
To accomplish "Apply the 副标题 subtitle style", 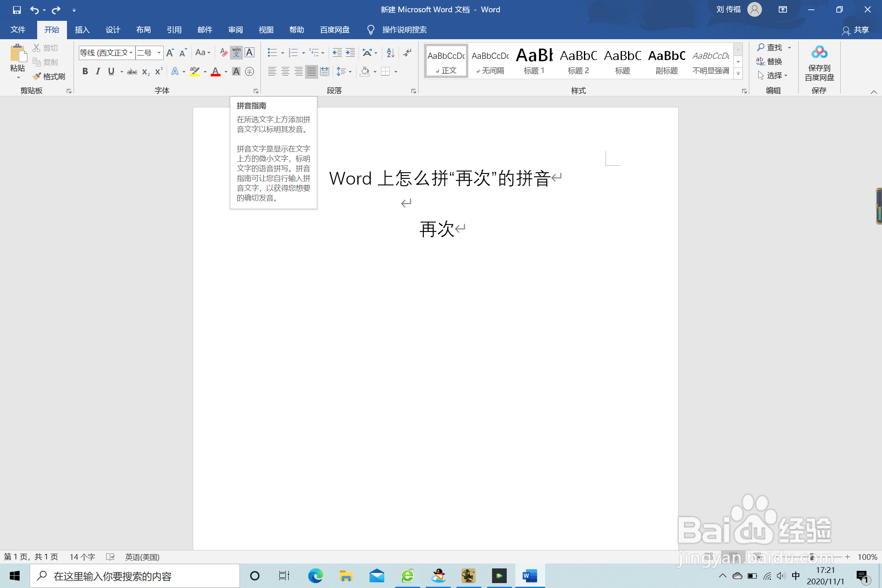I will (666, 61).
